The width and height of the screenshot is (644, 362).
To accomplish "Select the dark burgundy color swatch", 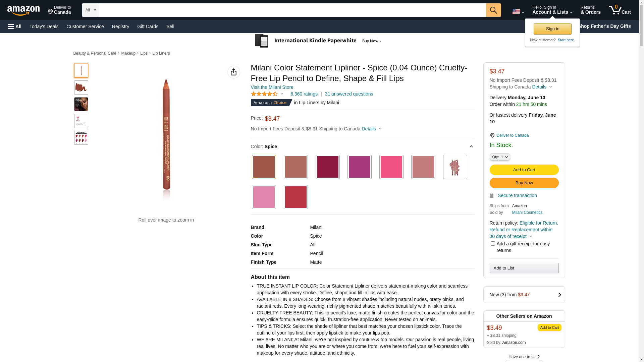I will click(x=327, y=167).
